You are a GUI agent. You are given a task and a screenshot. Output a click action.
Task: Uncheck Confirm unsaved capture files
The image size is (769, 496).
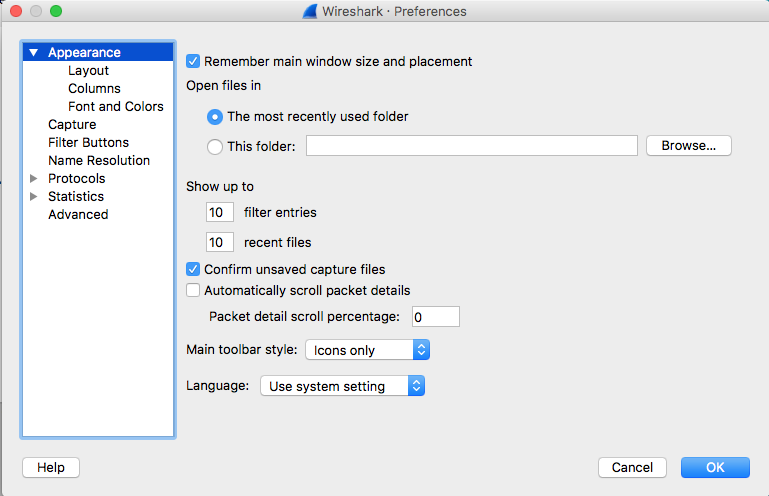point(194,269)
